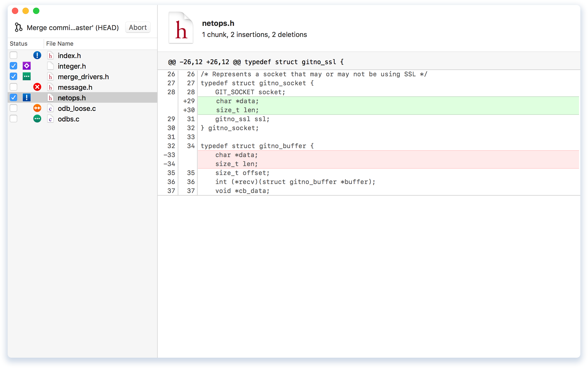Uncheck the integer.h checkbox

tap(13, 66)
